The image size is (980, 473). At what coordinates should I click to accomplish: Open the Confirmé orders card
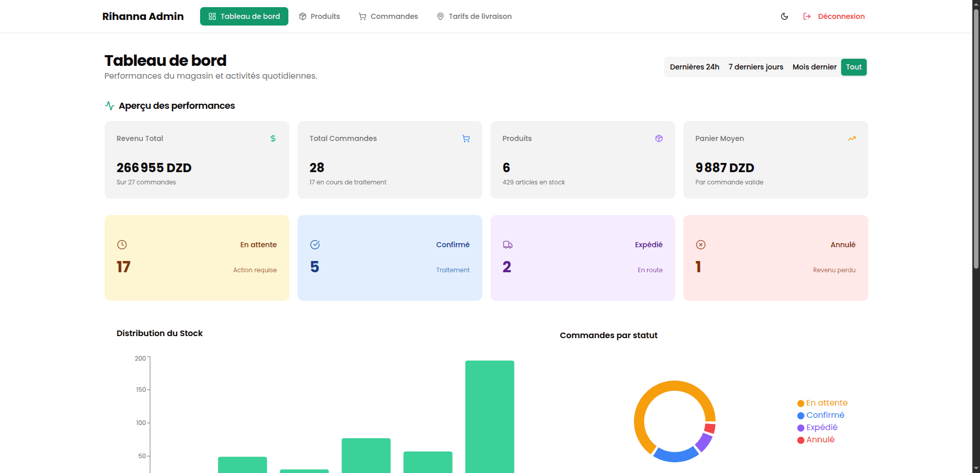(390, 258)
